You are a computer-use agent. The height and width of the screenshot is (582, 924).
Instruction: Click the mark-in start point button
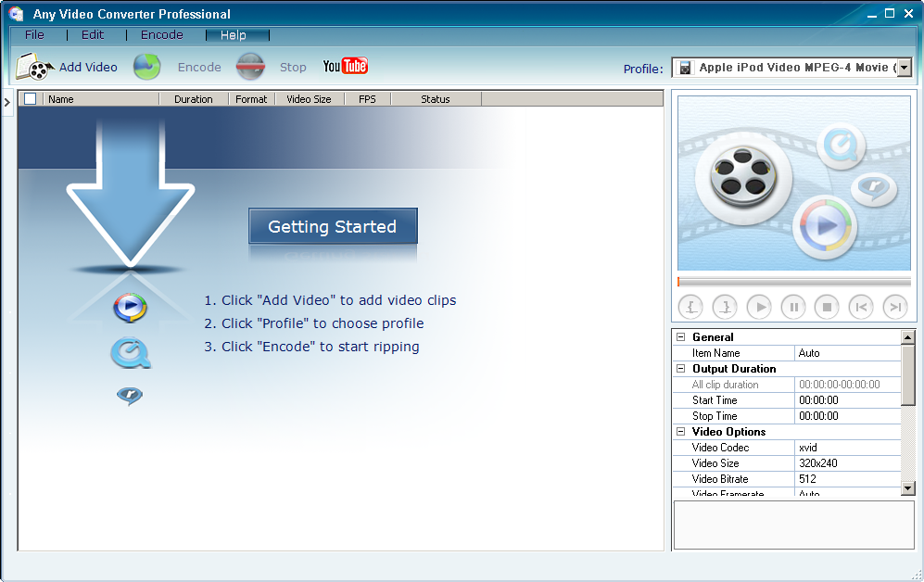(690, 307)
